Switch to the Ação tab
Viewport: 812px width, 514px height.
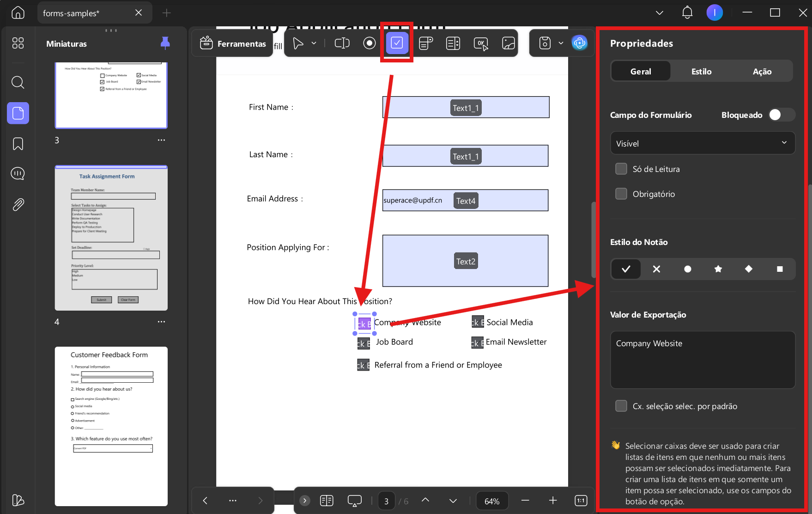762,72
